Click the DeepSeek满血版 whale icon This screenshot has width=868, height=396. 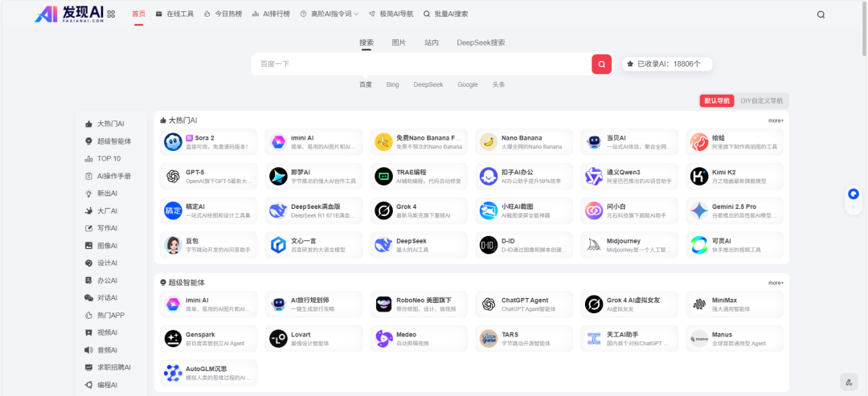(278, 210)
